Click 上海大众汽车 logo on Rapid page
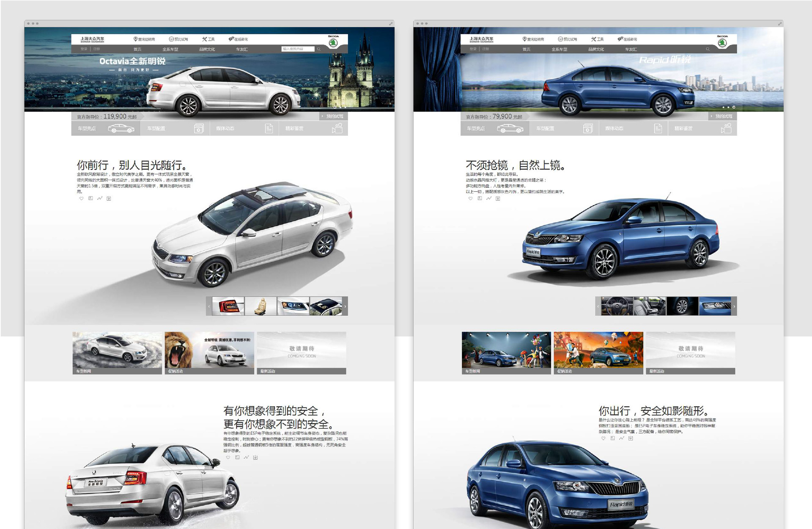Image resolution: width=812 pixels, height=529 pixels. click(481, 39)
